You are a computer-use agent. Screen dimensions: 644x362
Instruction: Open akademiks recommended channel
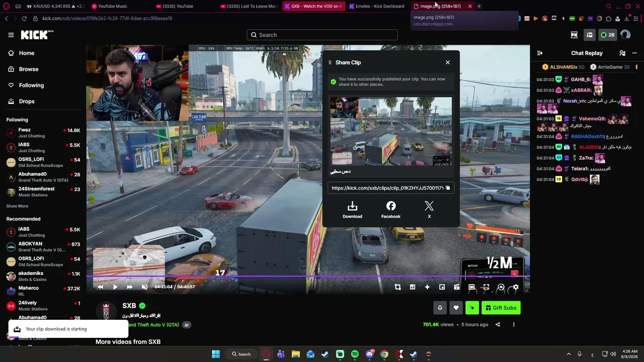tap(43, 276)
